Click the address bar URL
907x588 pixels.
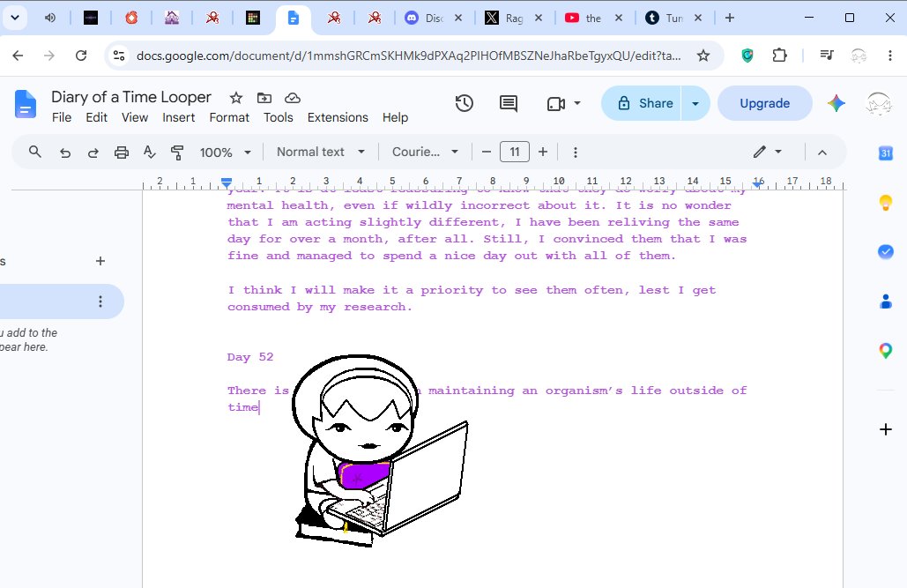coord(408,56)
